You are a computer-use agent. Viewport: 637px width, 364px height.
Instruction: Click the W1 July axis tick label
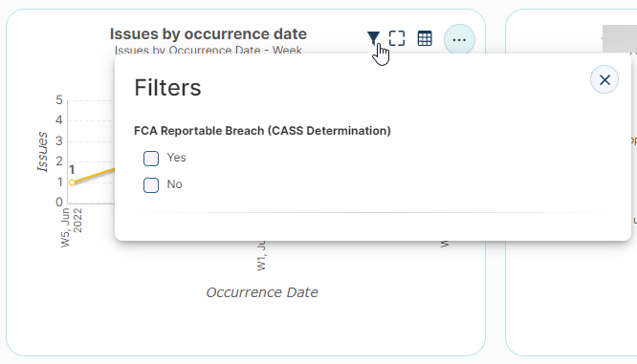tap(261, 256)
